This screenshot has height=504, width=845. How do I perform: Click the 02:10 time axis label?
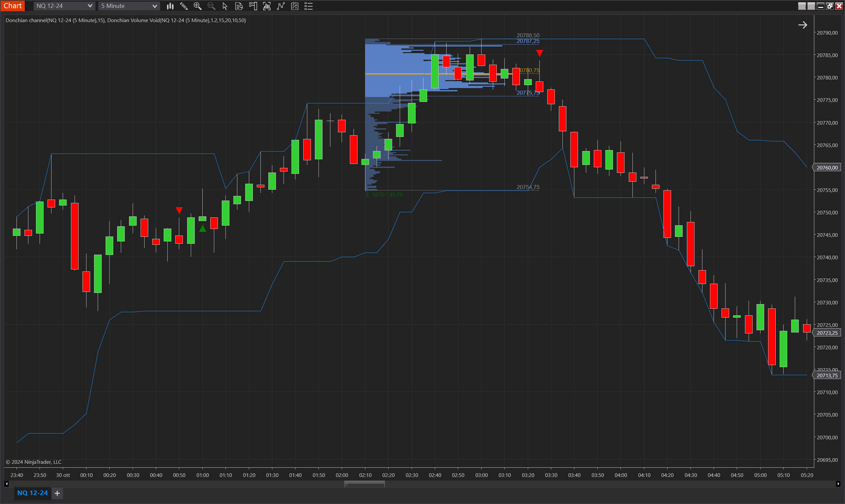365,475
